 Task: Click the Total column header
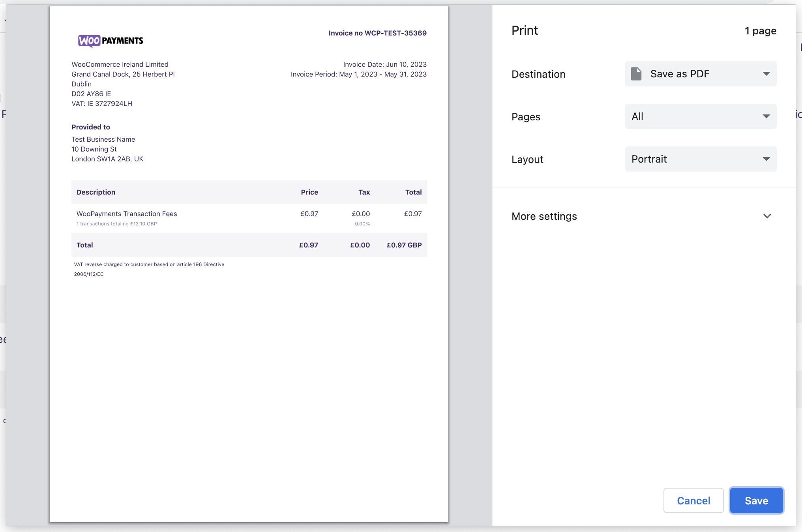pos(413,192)
